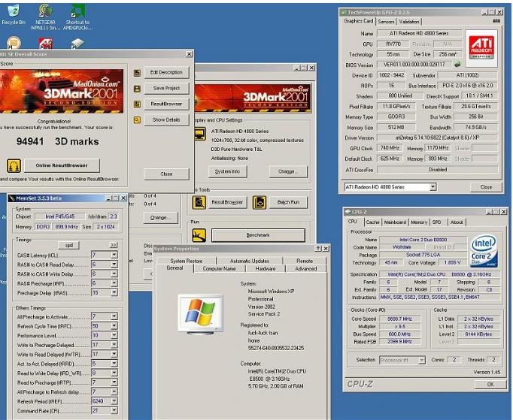Click the GPU-Z BIOS Version field
The height and width of the screenshot is (420, 513).
pos(414,65)
